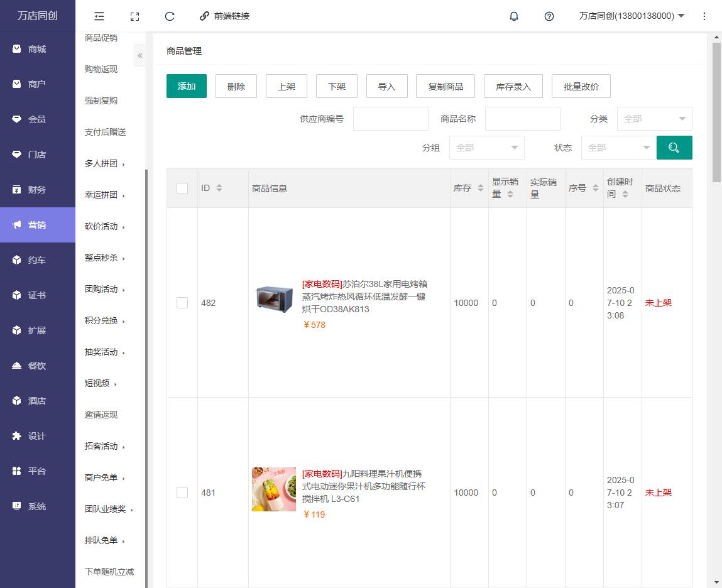Open the vertical three-dot more menu
Screen dimensions: 722x588
(704, 16)
